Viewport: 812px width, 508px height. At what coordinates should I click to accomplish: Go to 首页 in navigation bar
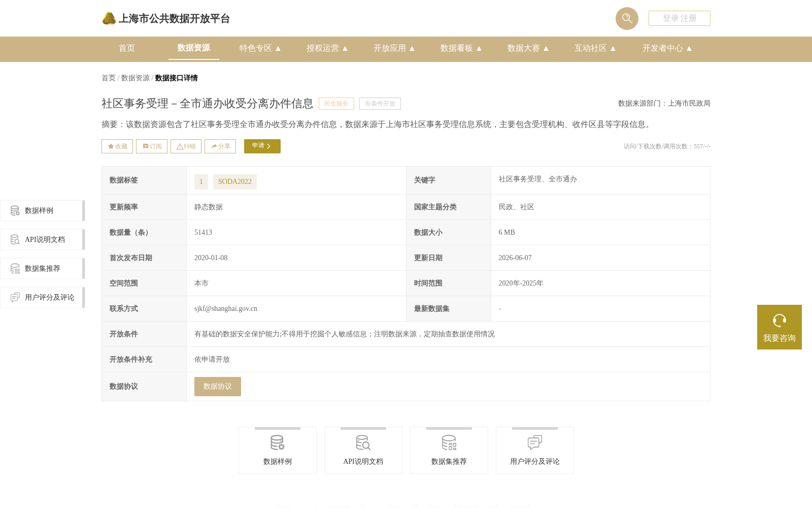pyautogui.click(x=127, y=48)
